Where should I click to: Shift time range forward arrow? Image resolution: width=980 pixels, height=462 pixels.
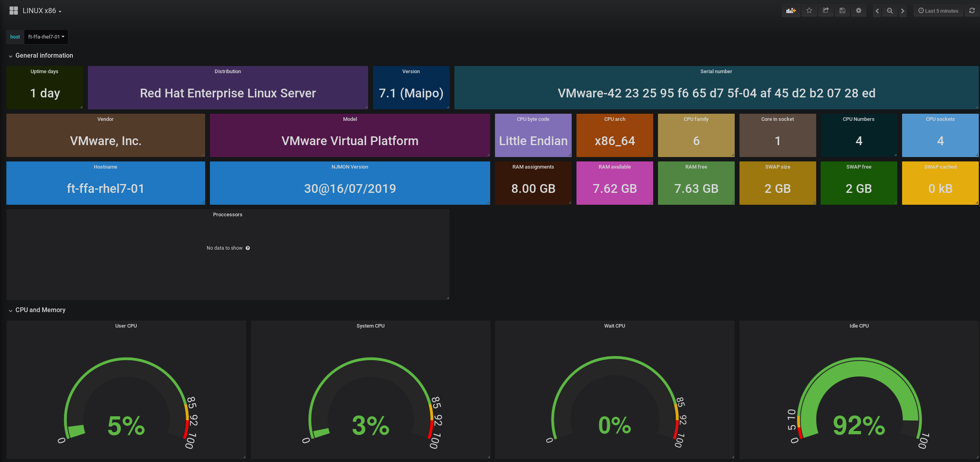click(902, 11)
